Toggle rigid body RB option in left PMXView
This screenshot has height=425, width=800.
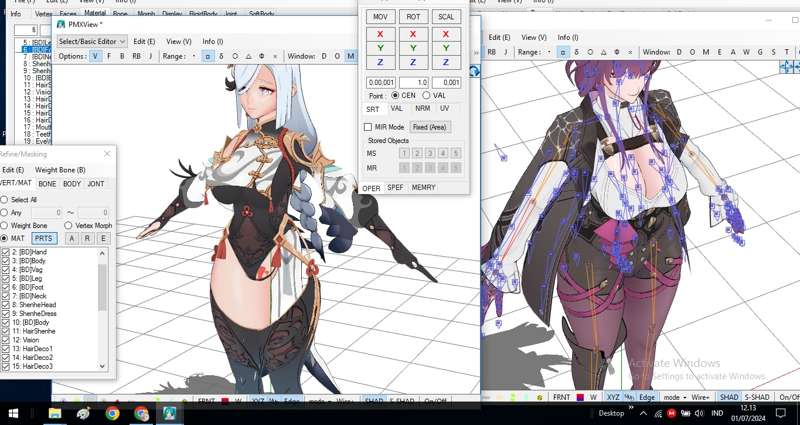pos(137,57)
